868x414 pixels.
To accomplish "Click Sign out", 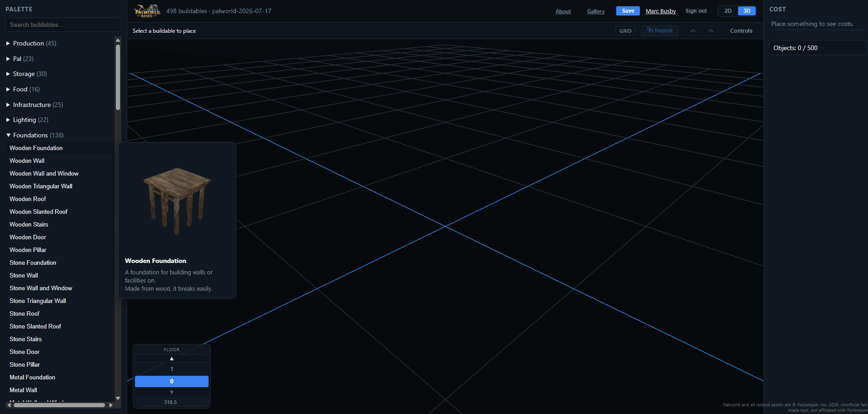I will (x=696, y=11).
